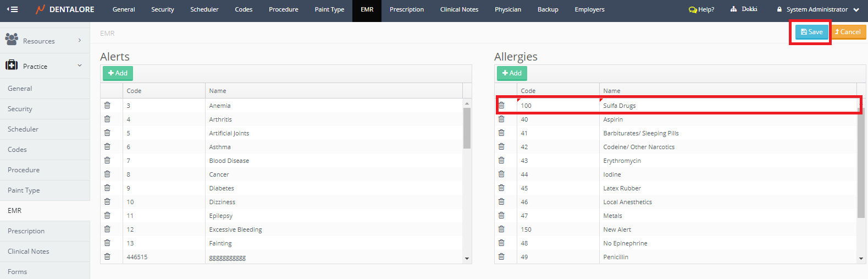The image size is (868, 279).
Task: Open the Prescription top menu
Action: coord(406,9)
